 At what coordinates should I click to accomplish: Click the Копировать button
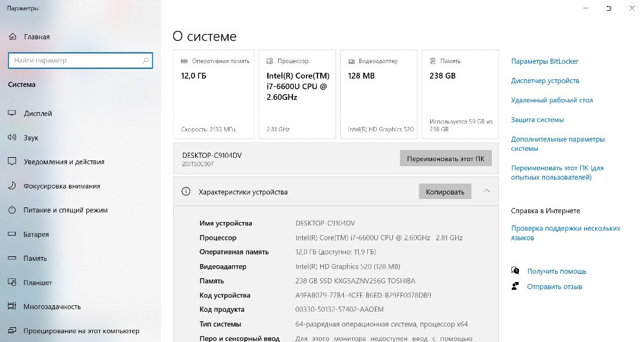pos(445,192)
